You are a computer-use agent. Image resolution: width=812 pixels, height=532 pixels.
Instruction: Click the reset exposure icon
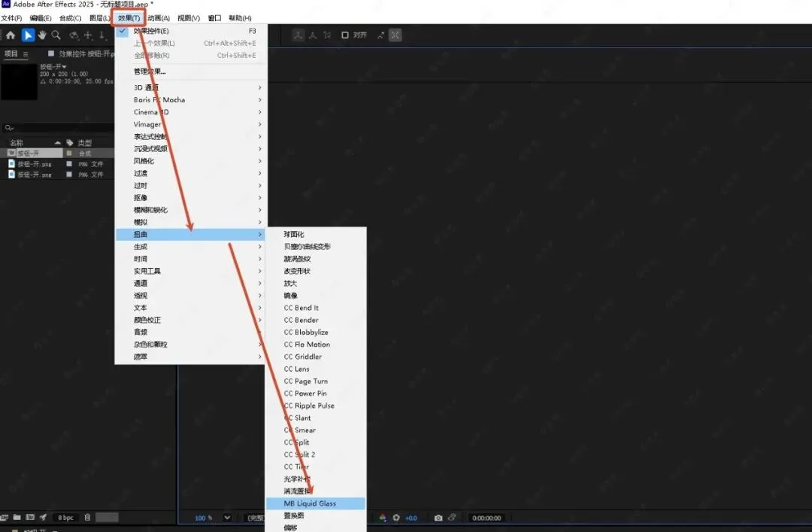(x=396, y=518)
